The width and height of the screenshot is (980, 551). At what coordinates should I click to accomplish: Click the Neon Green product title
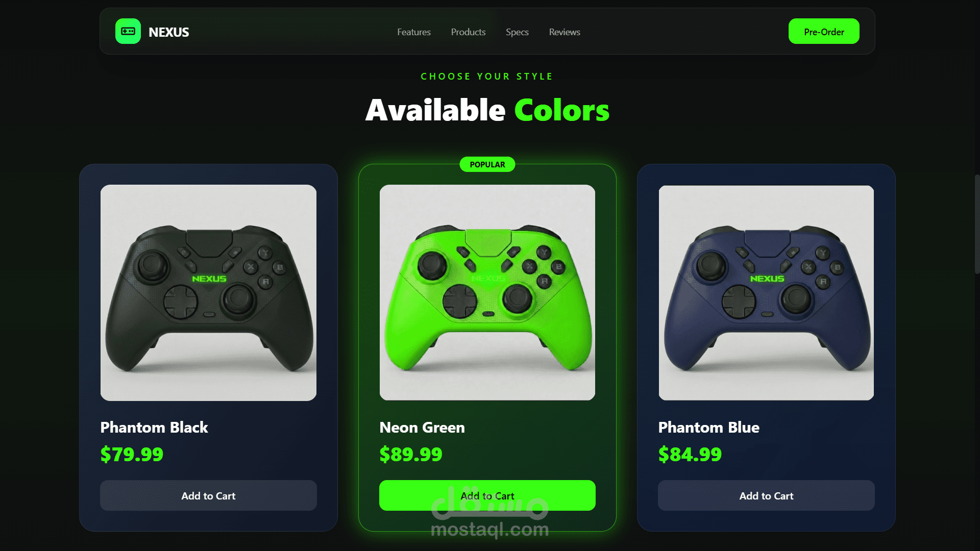pos(422,428)
